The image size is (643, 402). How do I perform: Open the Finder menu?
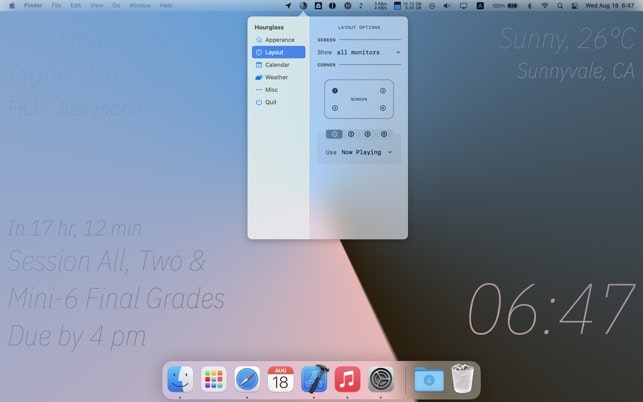pos(33,6)
